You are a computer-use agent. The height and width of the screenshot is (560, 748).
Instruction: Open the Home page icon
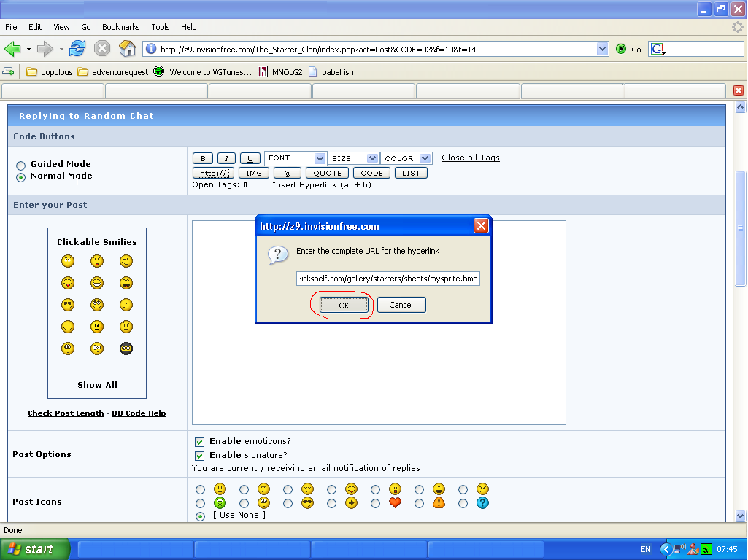pyautogui.click(x=128, y=48)
